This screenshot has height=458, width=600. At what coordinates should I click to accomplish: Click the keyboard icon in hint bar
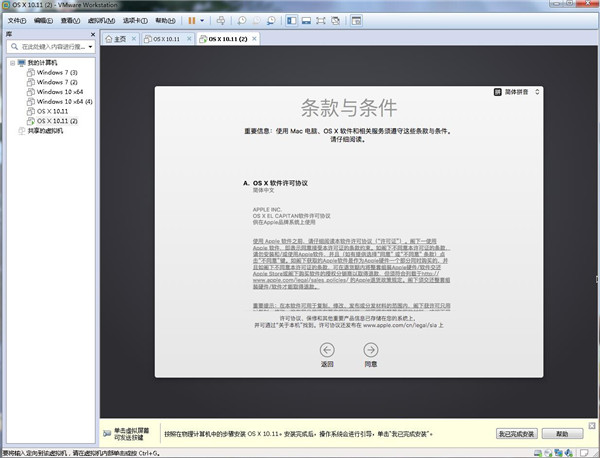point(107,434)
